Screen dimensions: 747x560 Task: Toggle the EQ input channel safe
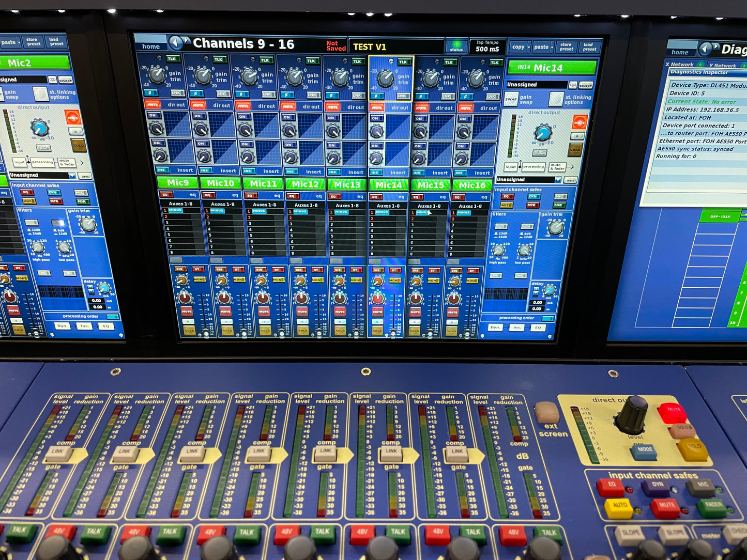tap(506, 197)
